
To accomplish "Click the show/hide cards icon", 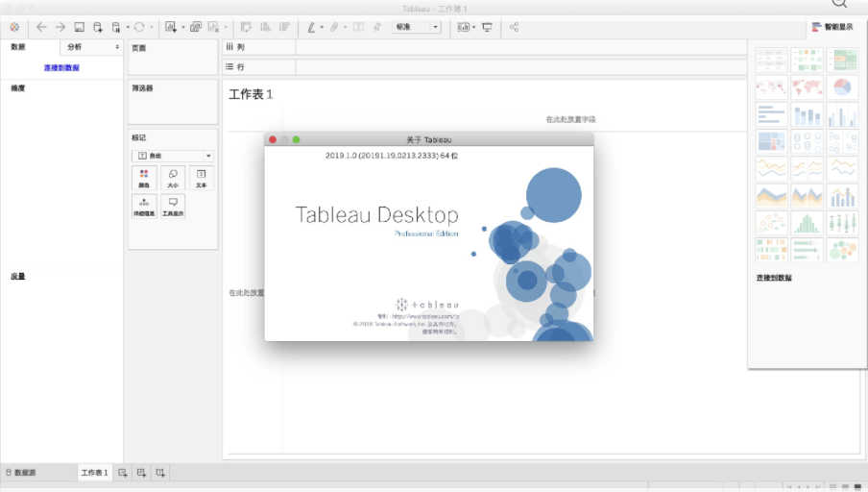I will 464,27.
